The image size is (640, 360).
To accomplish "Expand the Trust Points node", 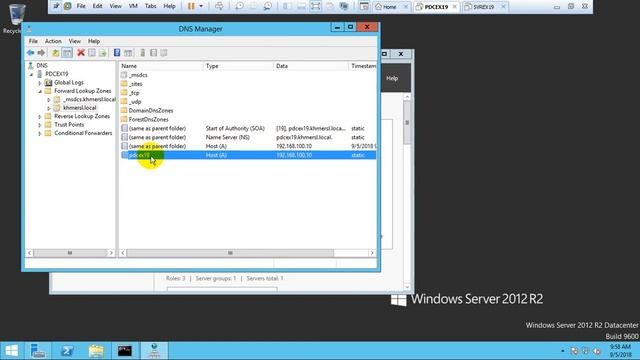I will point(40,125).
